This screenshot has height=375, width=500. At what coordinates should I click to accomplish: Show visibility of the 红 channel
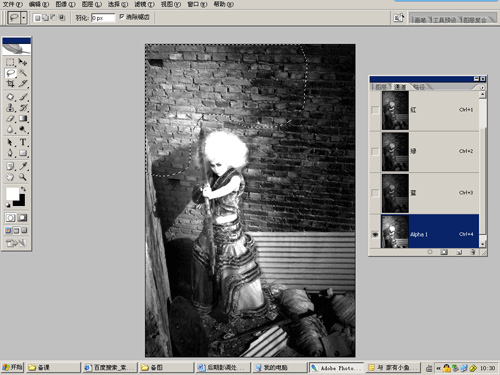click(x=375, y=110)
